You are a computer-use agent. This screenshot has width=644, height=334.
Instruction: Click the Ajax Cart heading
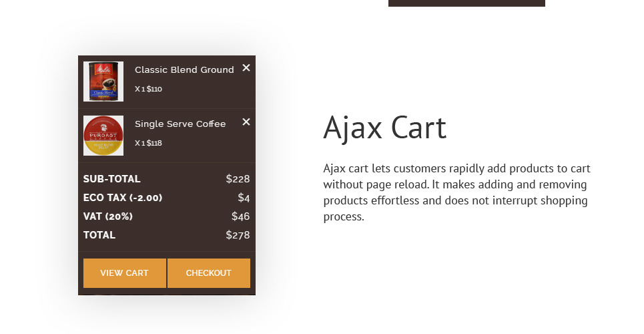(384, 128)
